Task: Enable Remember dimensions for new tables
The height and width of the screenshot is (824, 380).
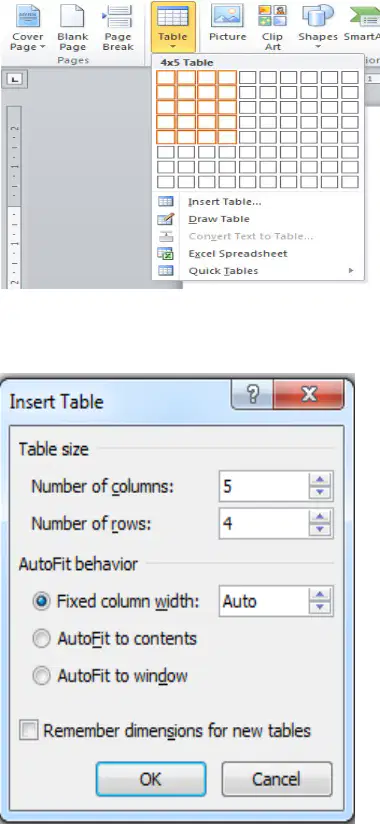Action: pos(28,731)
